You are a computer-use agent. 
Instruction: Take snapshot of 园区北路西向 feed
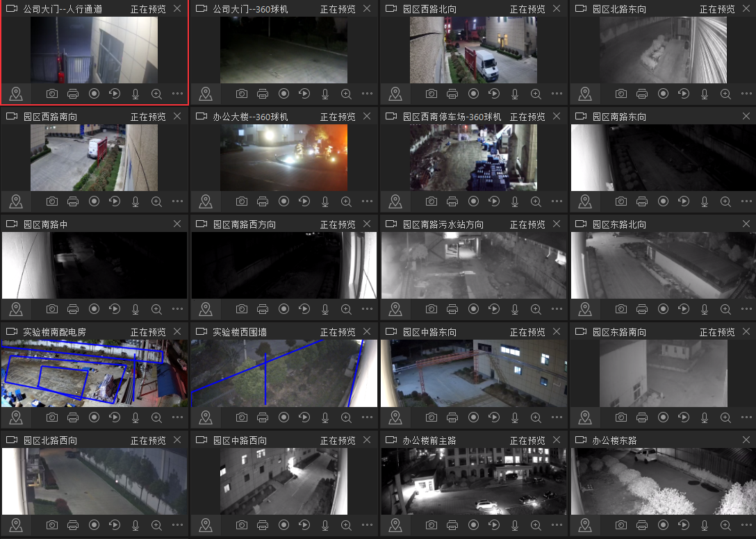[x=52, y=525]
